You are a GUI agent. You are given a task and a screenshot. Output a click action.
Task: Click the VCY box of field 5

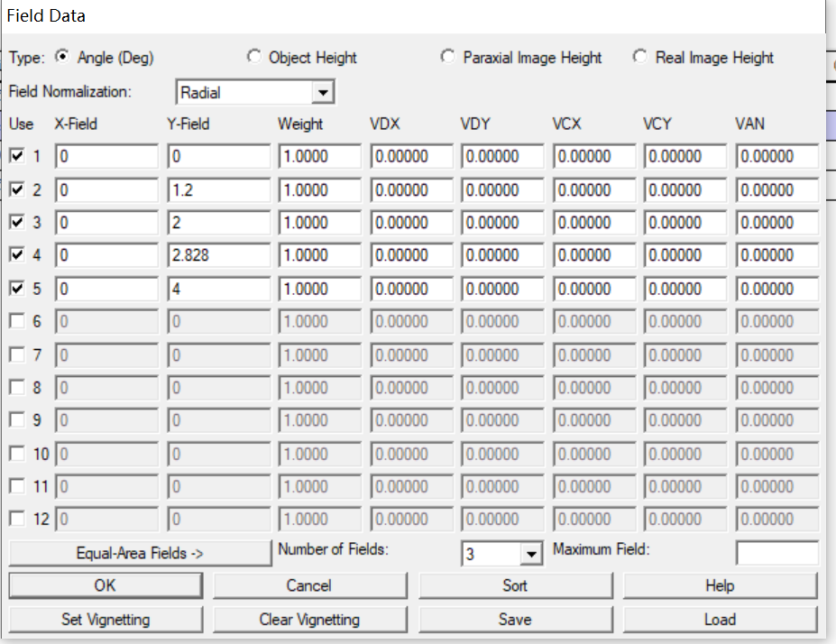coord(685,289)
